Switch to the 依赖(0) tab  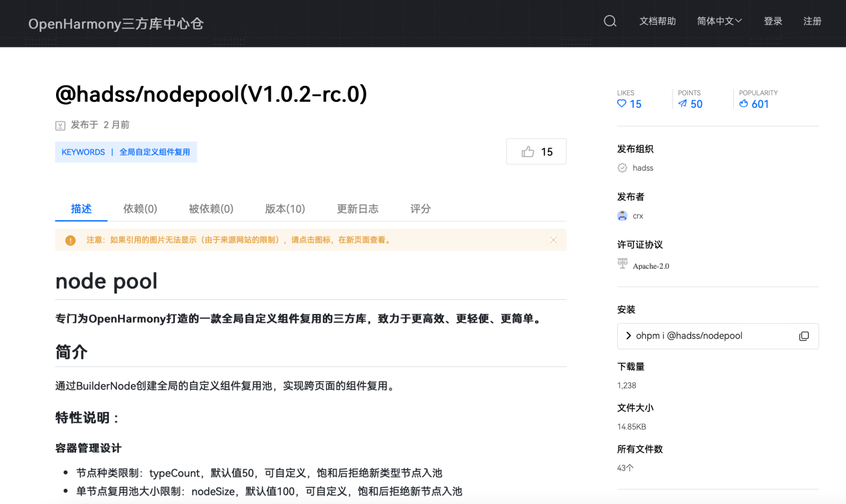[x=140, y=209]
